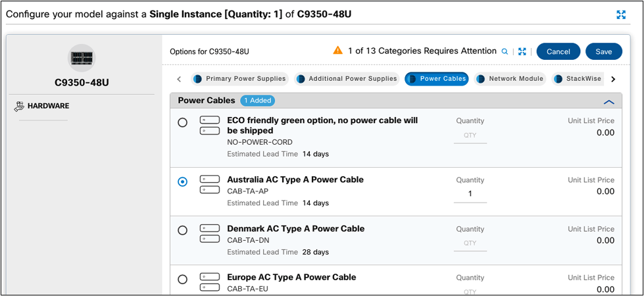Click the CAB-TA-EU part number text
644x296 pixels.
coord(247,289)
